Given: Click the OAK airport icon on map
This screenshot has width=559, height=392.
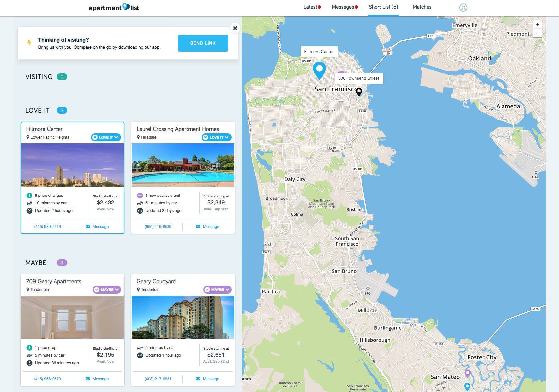Looking at the screenshot, I should coord(536,172).
